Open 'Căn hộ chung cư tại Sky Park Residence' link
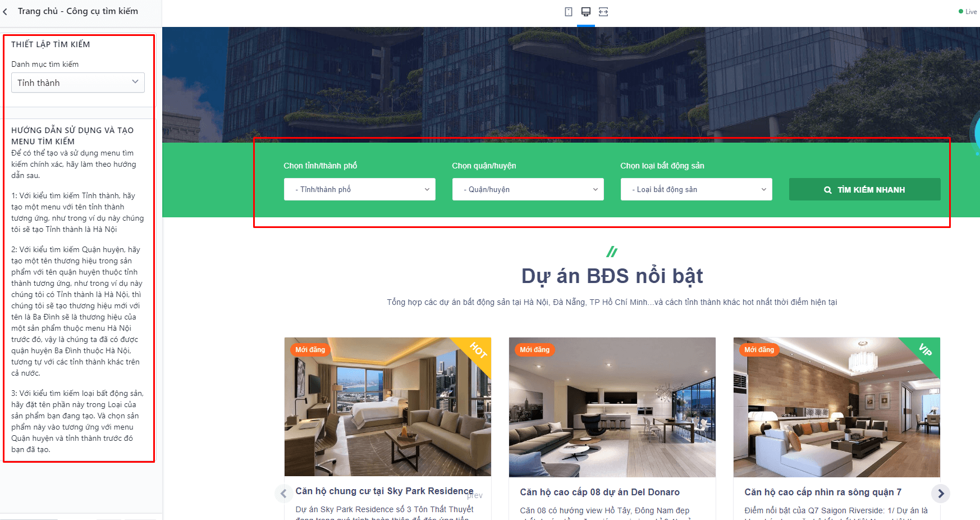 click(x=384, y=491)
